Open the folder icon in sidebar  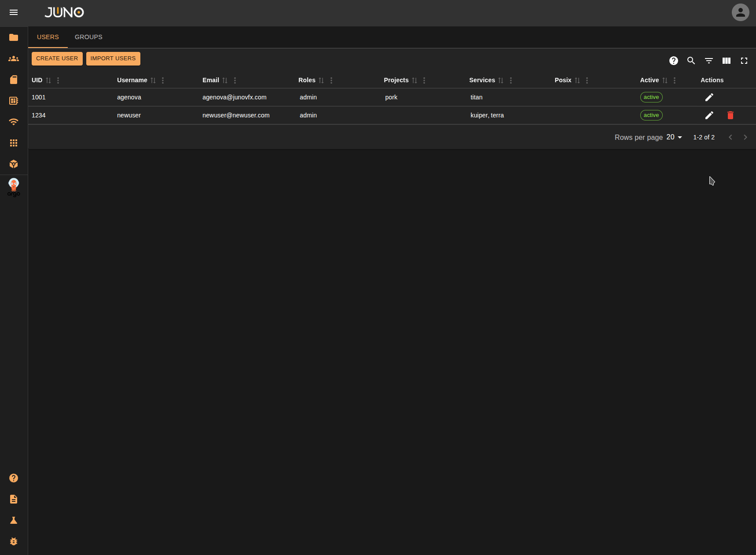14,37
